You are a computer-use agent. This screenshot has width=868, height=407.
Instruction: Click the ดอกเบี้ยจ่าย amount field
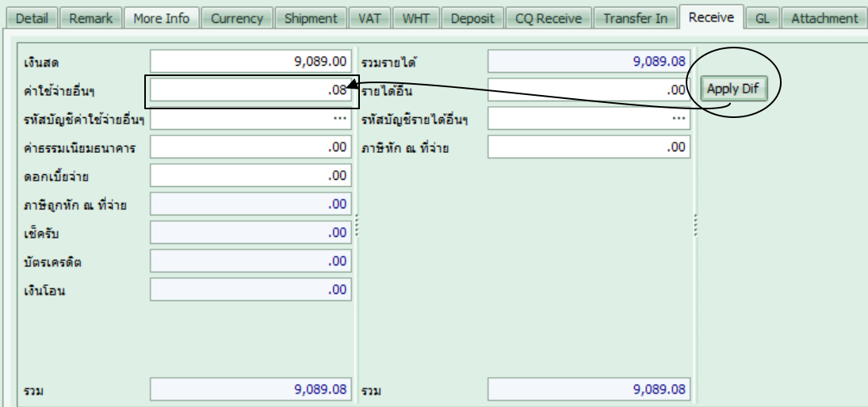coord(250,176)
